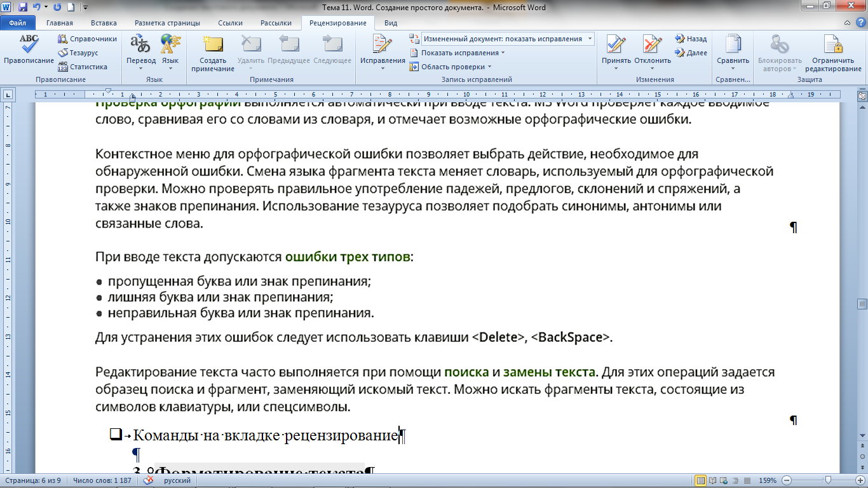Redo action in Quick Access toolbar
Image resolution: width=868 pixels, height=488 pixels.
[x=57, y=8]
